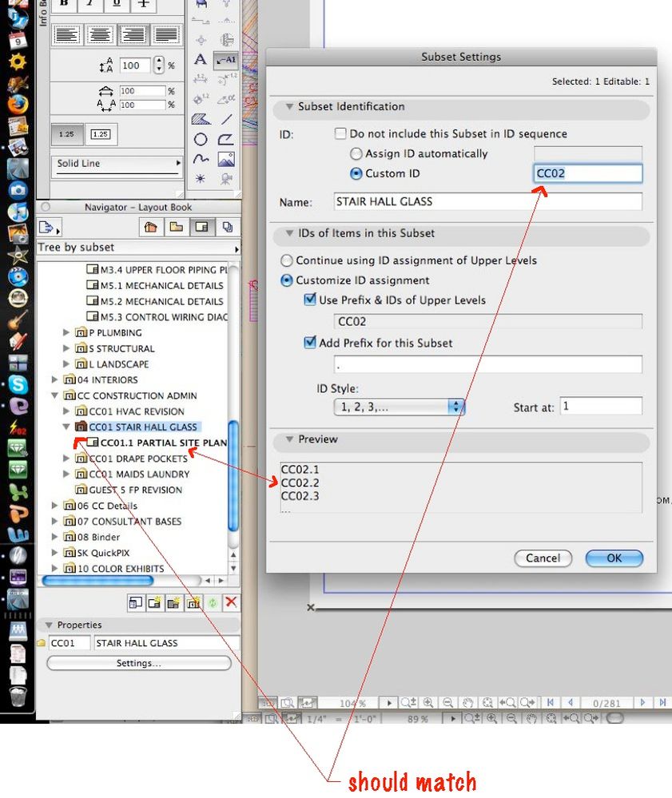Zoom in using icon beside 104%
Viewport: 672px width, 798px height.
coord(428,702)
